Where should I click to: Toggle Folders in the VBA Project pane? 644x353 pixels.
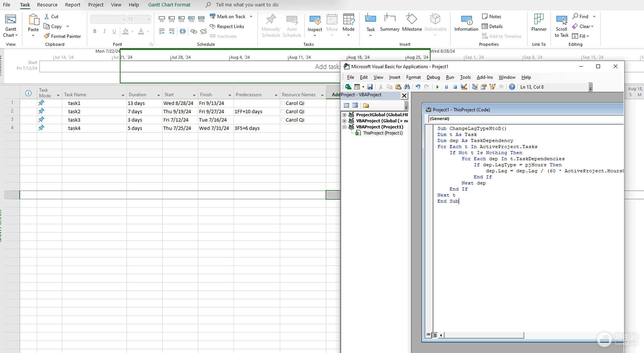click(366, 105)
